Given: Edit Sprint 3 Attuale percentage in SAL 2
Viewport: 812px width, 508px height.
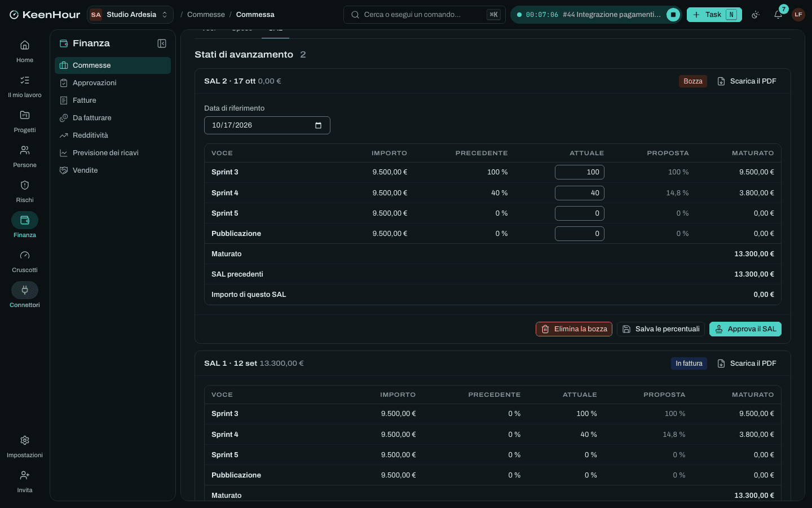Looking at the screenshot, I should coord(580,172).
